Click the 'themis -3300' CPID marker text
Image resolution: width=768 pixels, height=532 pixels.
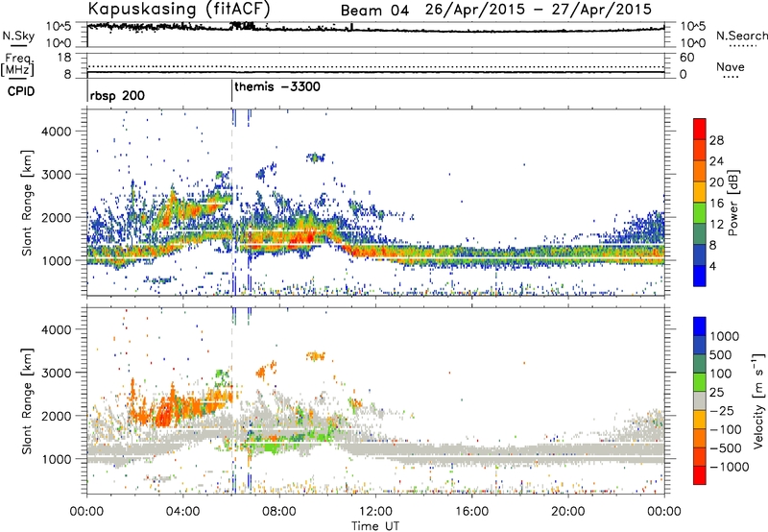coord(277,86)
